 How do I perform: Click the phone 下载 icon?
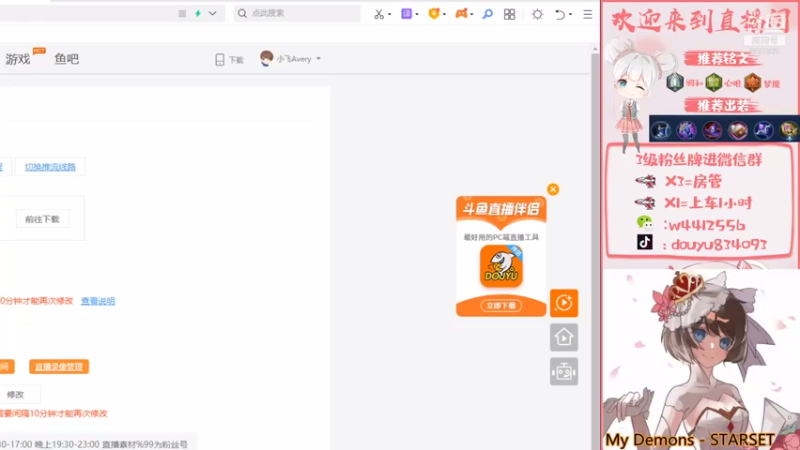click(x=220, y=60)
